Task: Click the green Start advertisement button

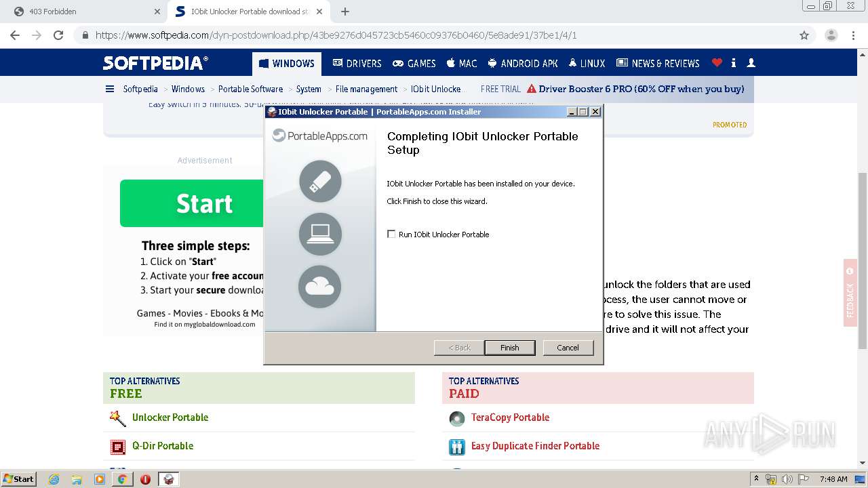Action: [191, 203]
